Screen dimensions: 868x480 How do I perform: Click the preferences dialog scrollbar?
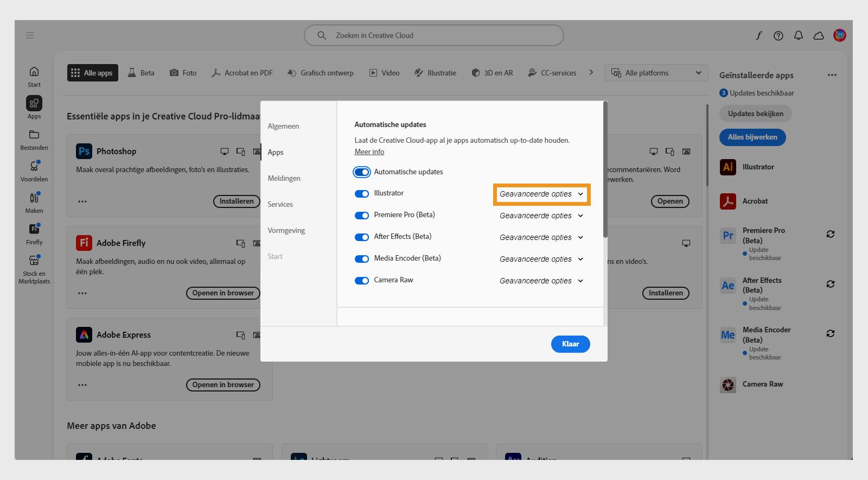point(605,169)
